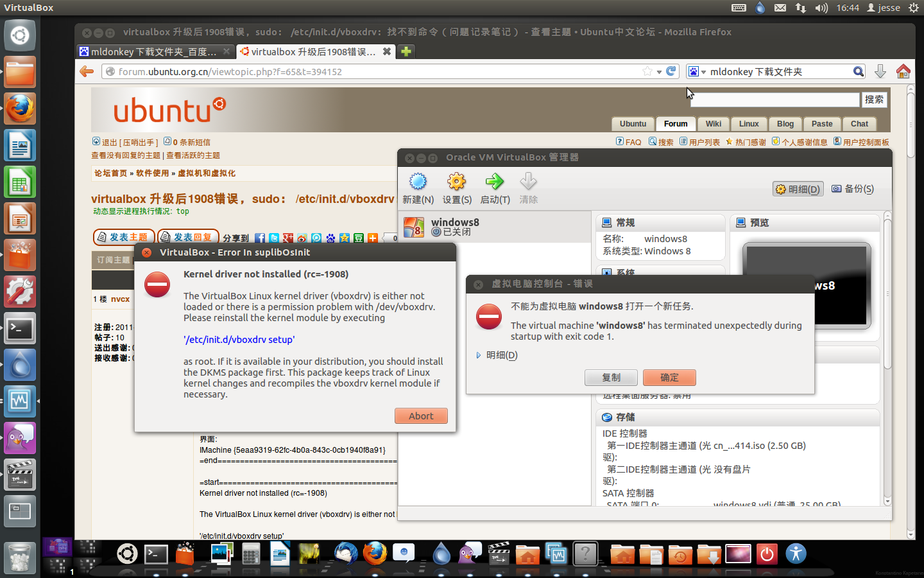The width and height of the screenshot is (924, 578).
Task: Click the Abort button in the kernel driver error dialog
Action: [x=421, y=416]
